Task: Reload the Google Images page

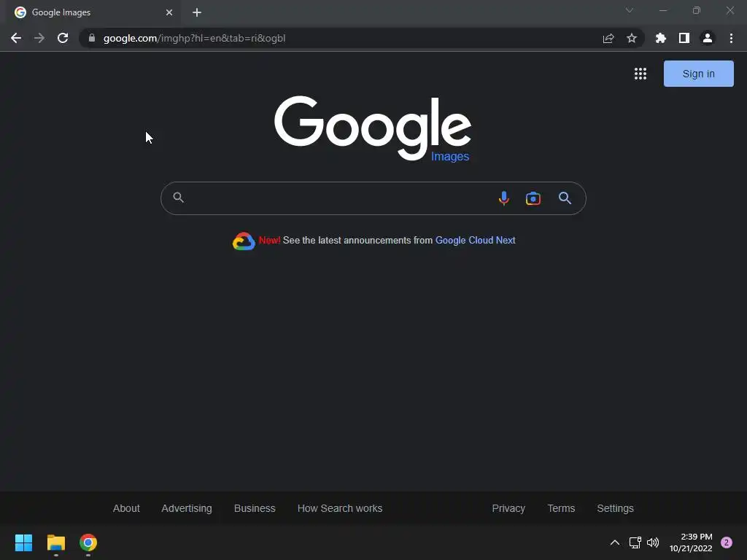Action: (x=63, y=38)
